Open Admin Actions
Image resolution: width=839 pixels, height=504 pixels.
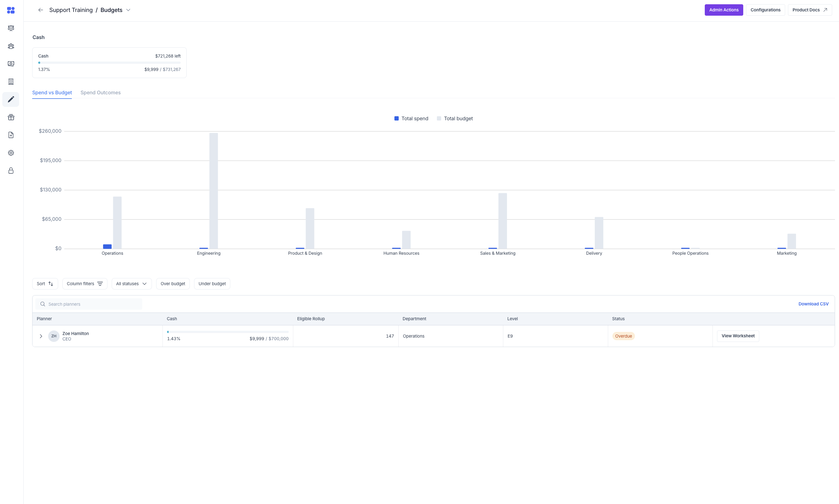(x=724, y=10)
